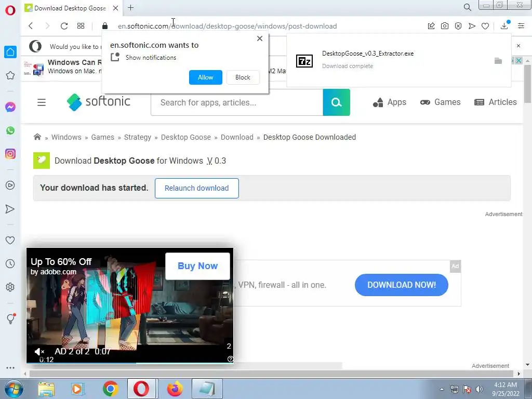Click the padlock site security icon
Viewport: 532px width, 399px height.
click(x=105, y=26)
